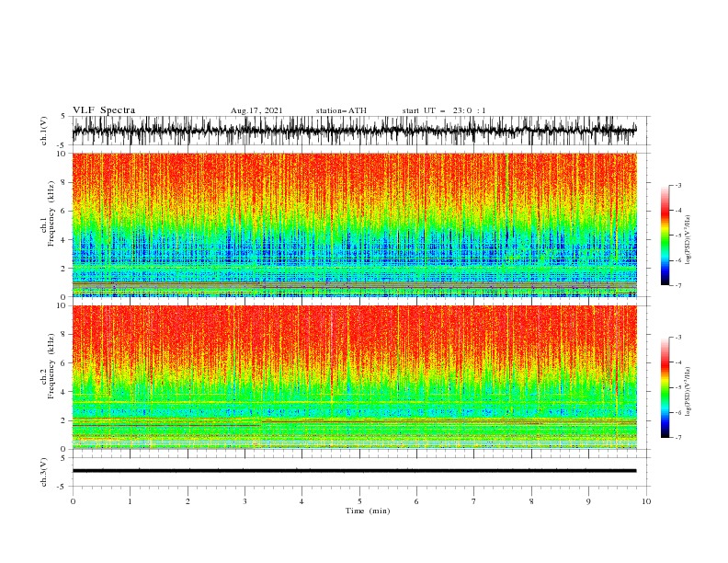Click the date 'Aug.17, 2021'
728x563 pixels.
point(256,110)
